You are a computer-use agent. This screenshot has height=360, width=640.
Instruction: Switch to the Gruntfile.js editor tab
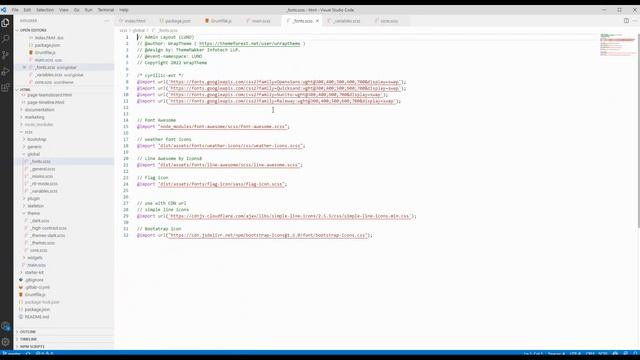pos(221,21)
